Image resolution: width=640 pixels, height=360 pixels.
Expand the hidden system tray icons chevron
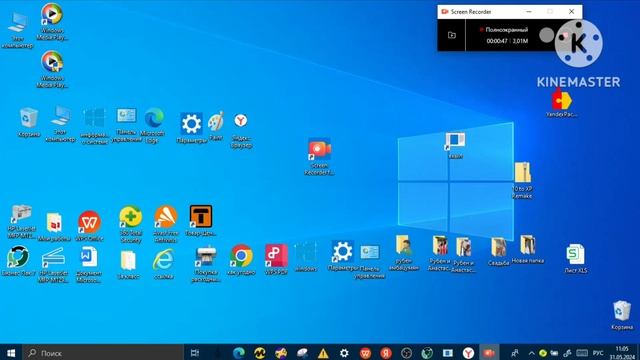tap(531, 353)
